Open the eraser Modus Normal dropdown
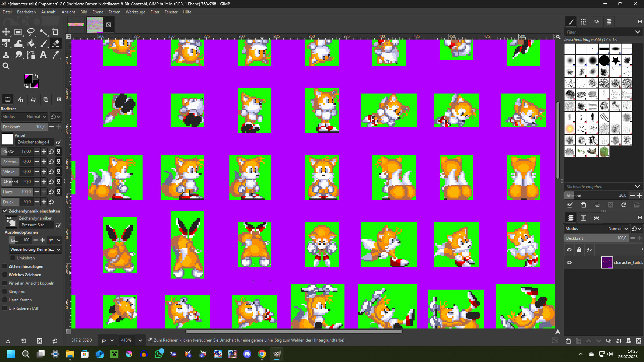Viewport: 644px width, 362px height. point(24,117)
